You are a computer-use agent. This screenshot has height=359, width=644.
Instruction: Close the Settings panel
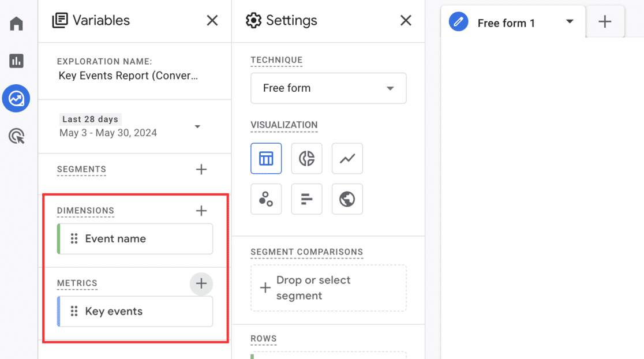[406, 21]
